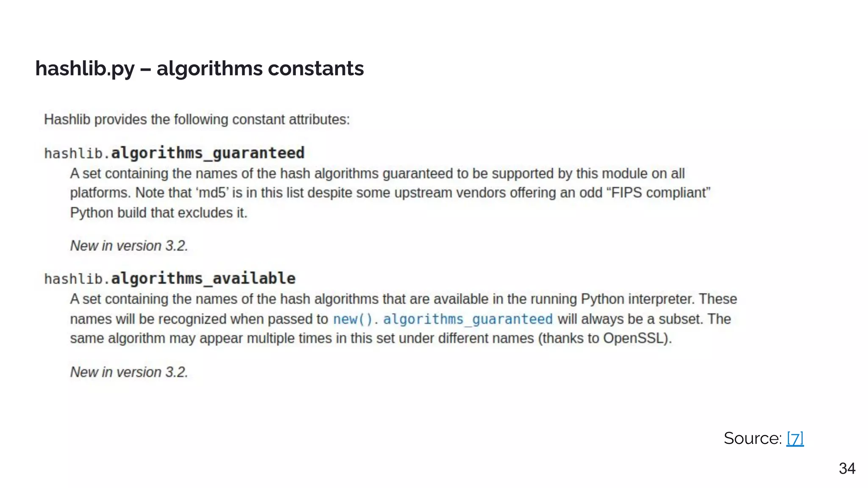Viewport: 868px width, 488px height.
Task: Click the 'Source:' label text
Action: pyautogui.click(x=752, y=438)
